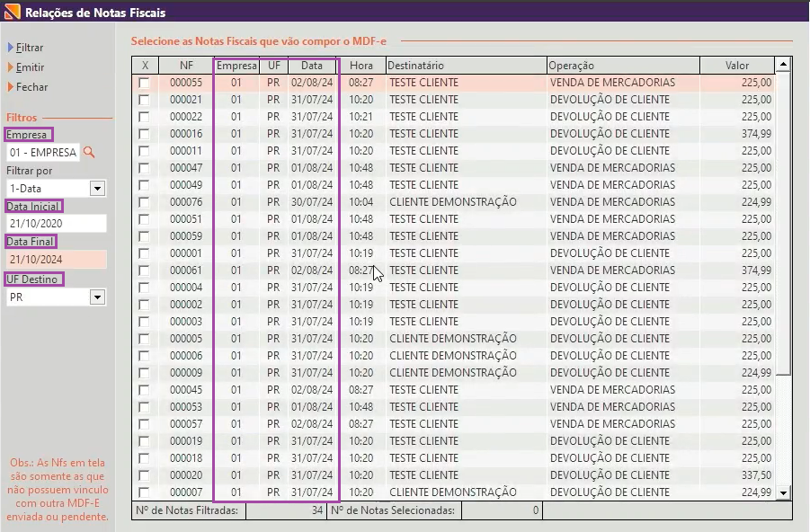Image resolution: width=810 pixels, height=532 pixels.
Task: Check the box for NF 000011
Action: 144,151
